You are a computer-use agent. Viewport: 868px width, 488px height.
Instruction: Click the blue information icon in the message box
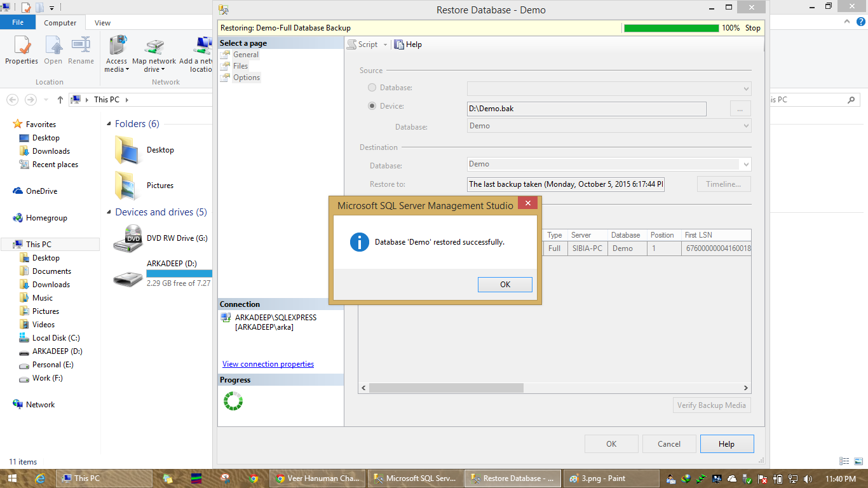coord(359,242)
